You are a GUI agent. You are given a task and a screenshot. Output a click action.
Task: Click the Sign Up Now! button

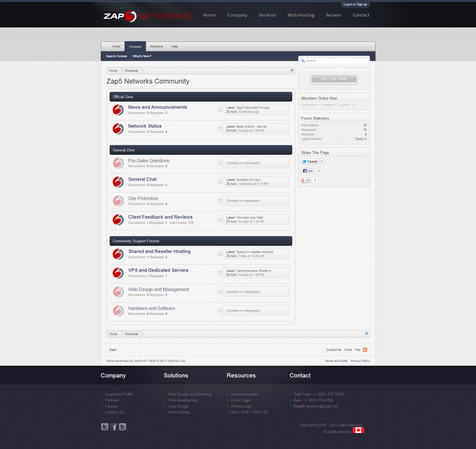click(334, 78)
